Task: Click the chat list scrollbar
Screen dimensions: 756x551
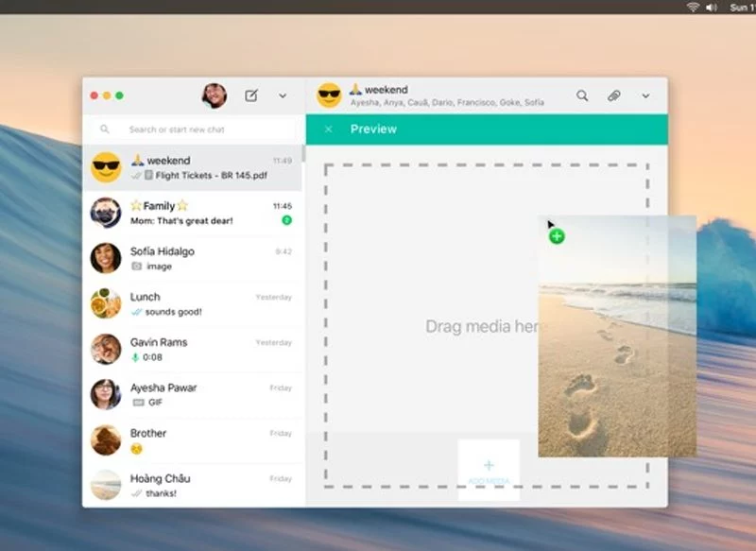Action: [x=303, y=155]
